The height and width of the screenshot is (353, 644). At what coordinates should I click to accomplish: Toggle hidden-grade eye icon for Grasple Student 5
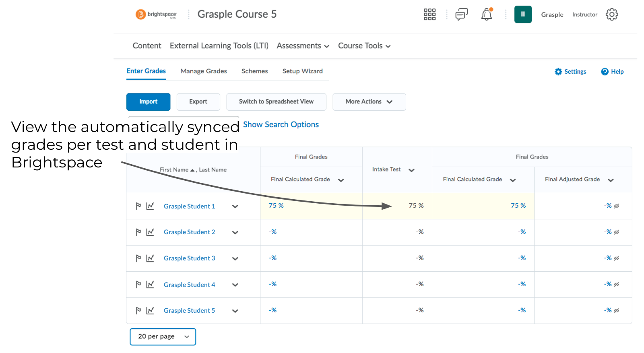[617, 311]
